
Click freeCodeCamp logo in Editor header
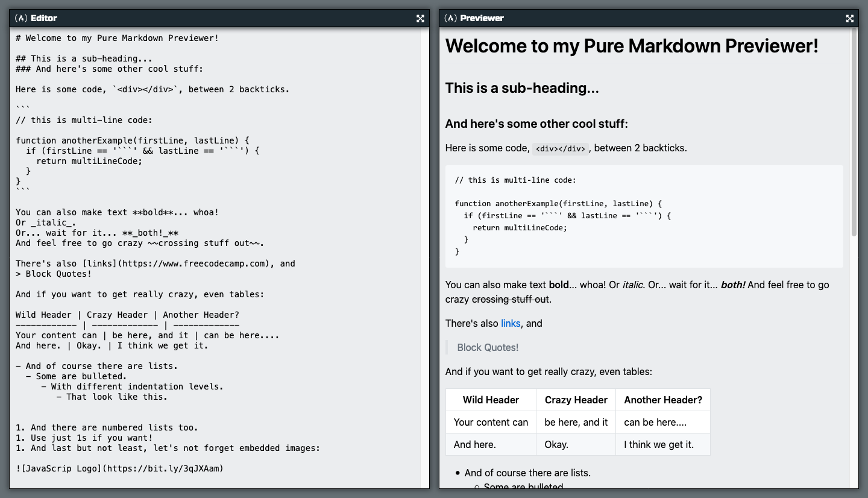(22, 18)
